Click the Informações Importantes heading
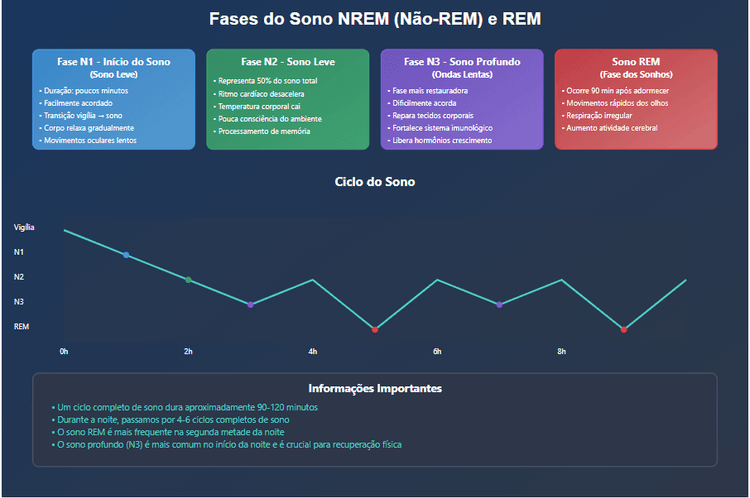 [374, 388]
